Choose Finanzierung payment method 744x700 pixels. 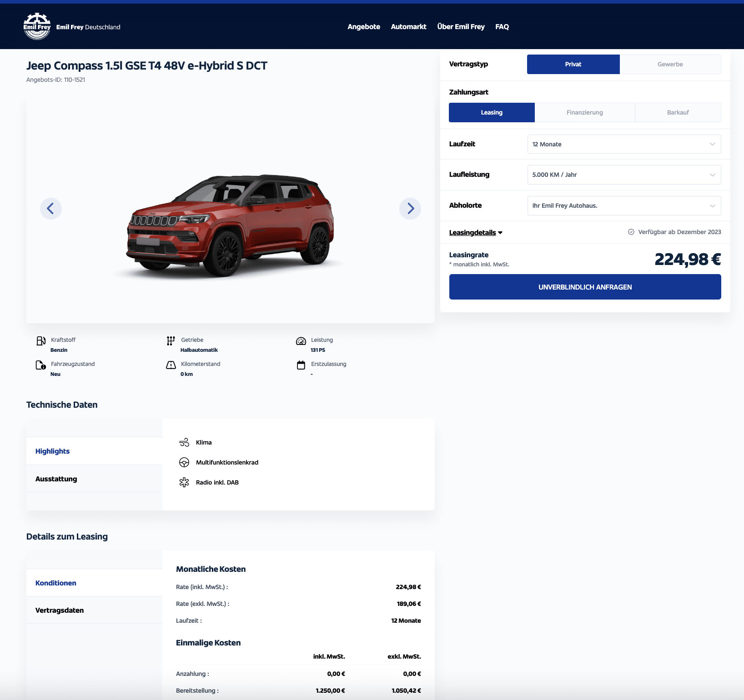point(585,112)
